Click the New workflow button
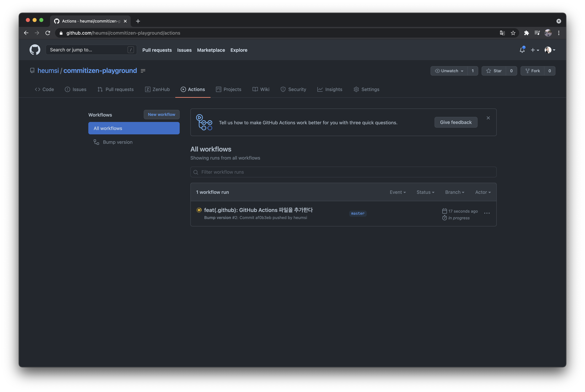Viewport: 585px width, 392px height. pos(161,115)
